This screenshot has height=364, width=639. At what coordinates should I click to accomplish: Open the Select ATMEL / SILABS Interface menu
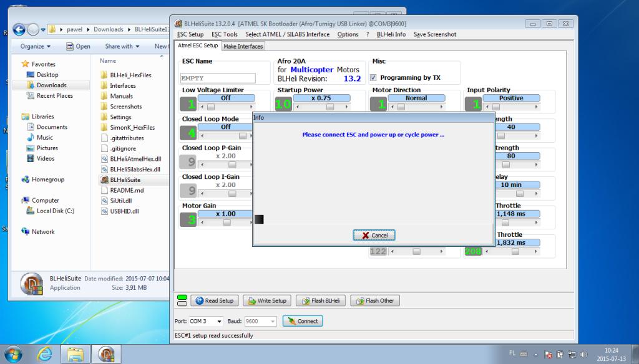[x=287, y=34]
